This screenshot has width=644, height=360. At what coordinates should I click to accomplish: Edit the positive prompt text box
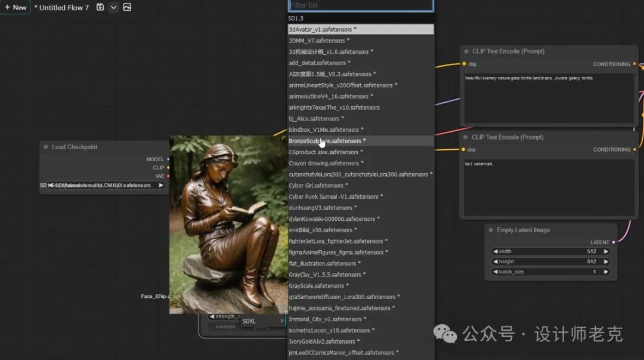[x=549, y=97]
